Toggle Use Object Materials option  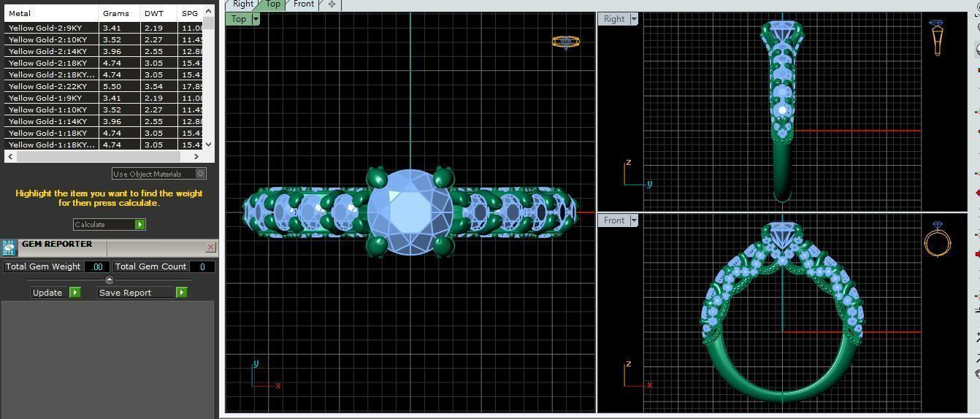[x=159, y=174]
